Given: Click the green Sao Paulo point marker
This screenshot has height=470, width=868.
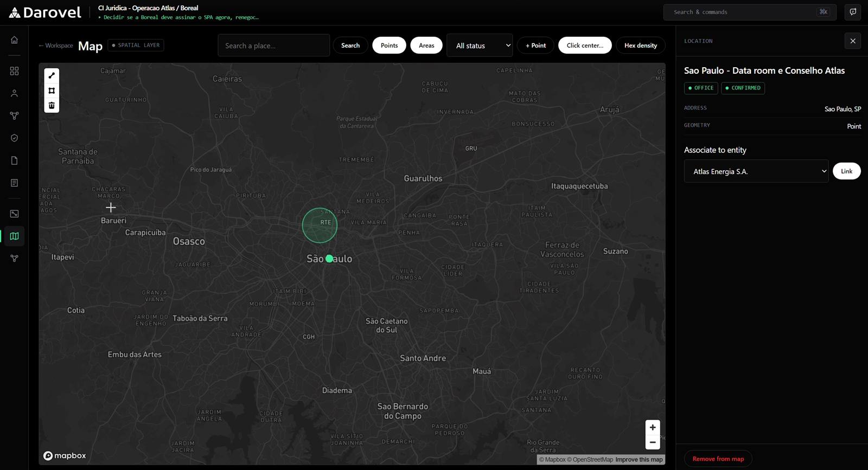Looking at the screenshot, I should [329, 259].
